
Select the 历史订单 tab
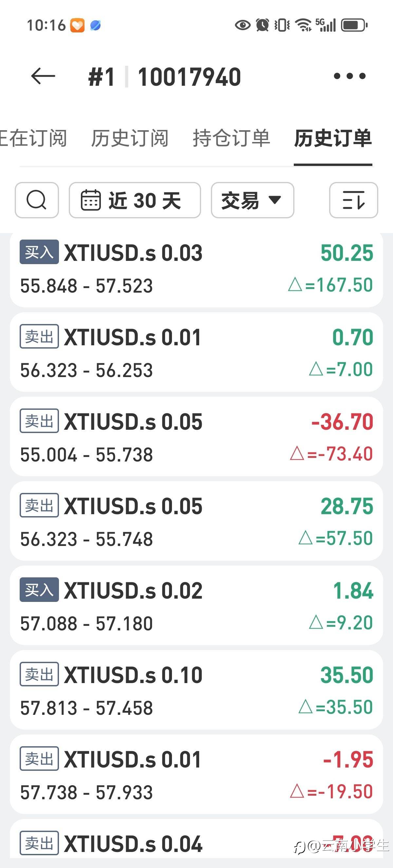(x=333, y=138)
